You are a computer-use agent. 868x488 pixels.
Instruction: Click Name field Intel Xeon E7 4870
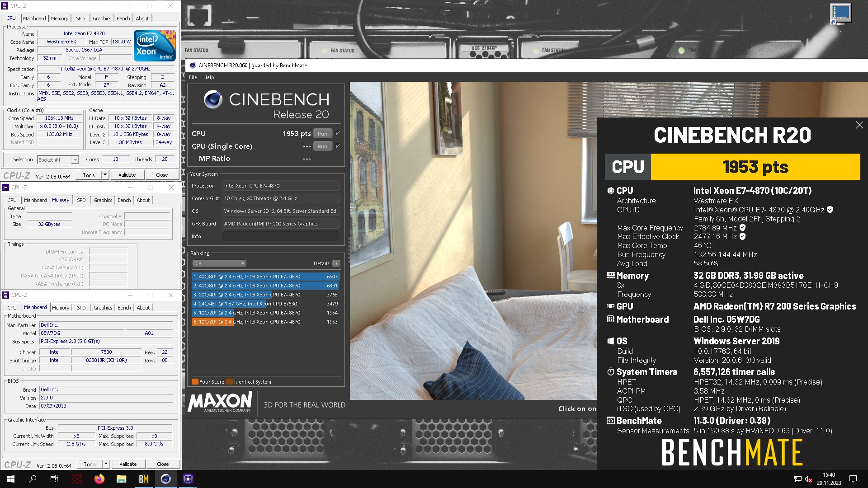point(84,33)
